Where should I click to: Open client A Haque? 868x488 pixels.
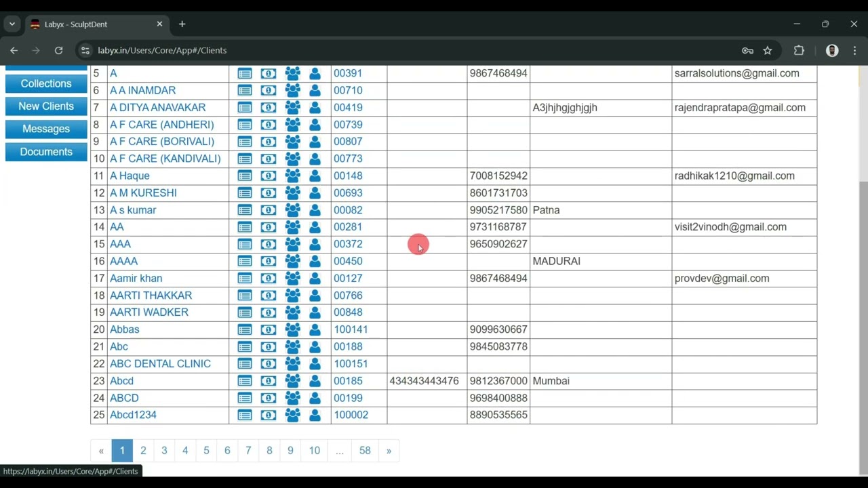coord(130,176)
